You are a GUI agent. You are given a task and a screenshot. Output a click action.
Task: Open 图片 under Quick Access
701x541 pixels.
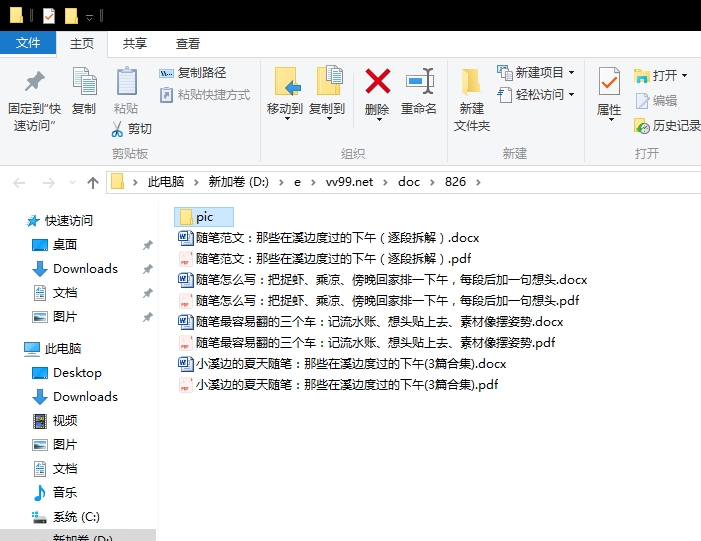tap(55, 317)
